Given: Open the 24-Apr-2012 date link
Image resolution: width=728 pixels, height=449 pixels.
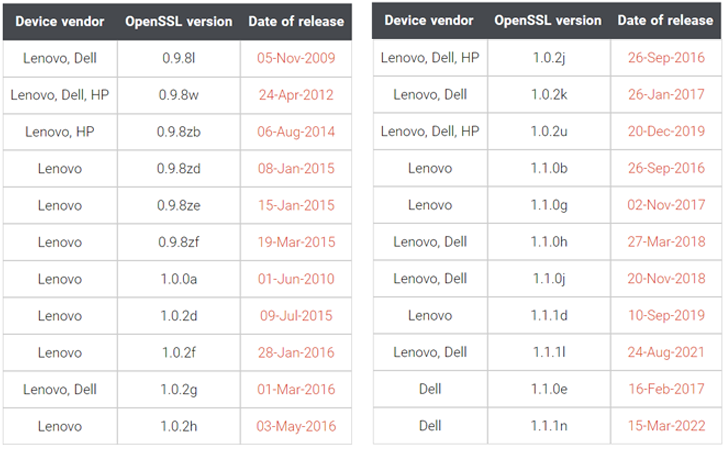Looking at the screenshot, I should (296, 95).
